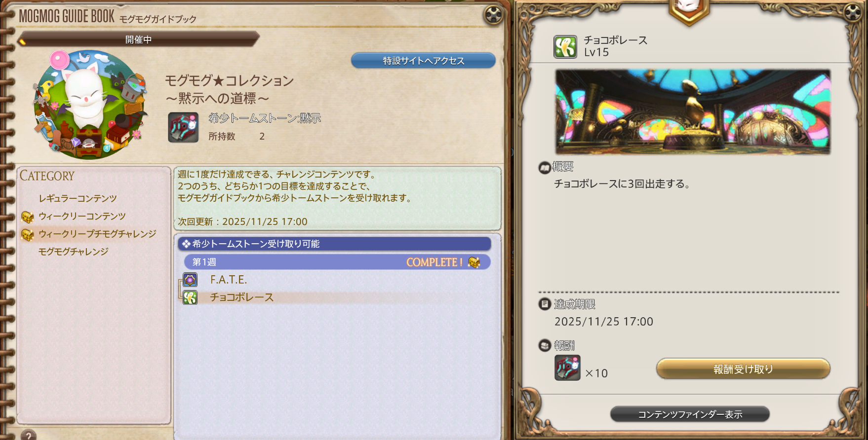Click the Chocobo Race banner image
This screenshot has height=440, width=868.
[693, 112]
